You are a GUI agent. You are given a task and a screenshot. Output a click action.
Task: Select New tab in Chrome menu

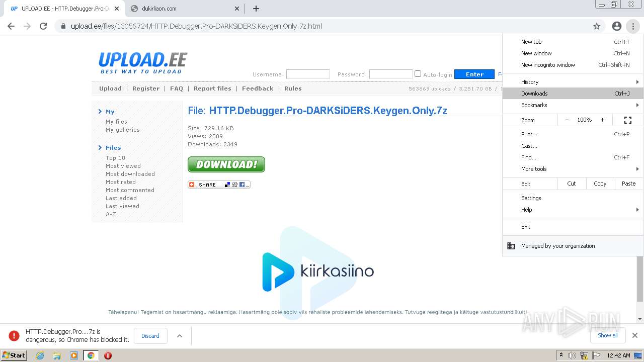(x=573, y=42)
